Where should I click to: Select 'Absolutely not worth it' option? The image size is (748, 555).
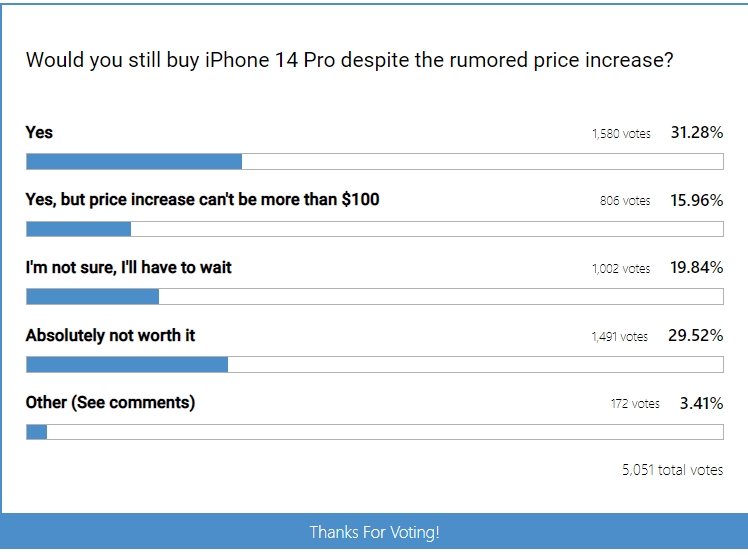(x=110, y=335)
